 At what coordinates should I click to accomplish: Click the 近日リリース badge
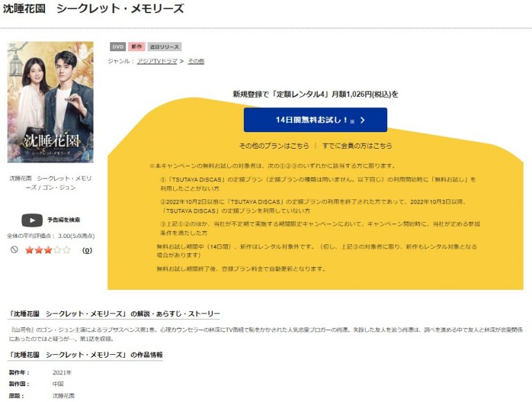coord(165,47)
